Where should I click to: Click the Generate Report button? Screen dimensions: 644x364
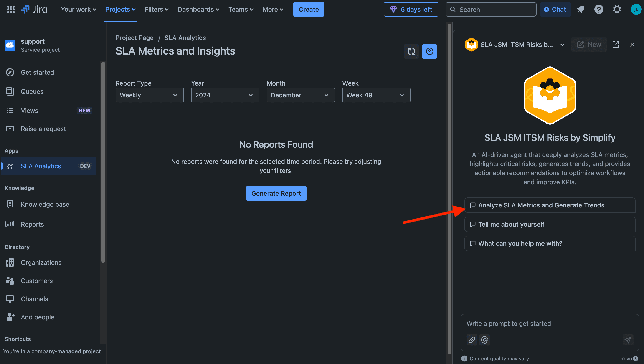276,193
